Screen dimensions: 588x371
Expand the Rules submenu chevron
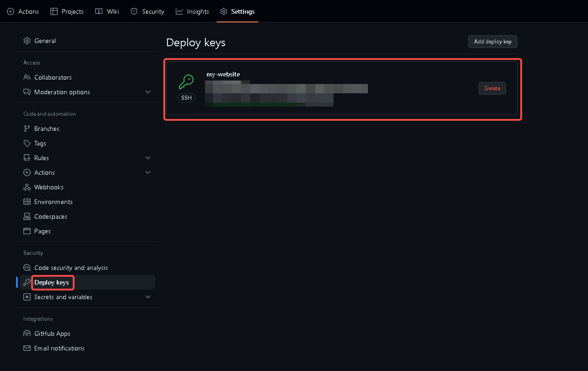click(148, 158)
